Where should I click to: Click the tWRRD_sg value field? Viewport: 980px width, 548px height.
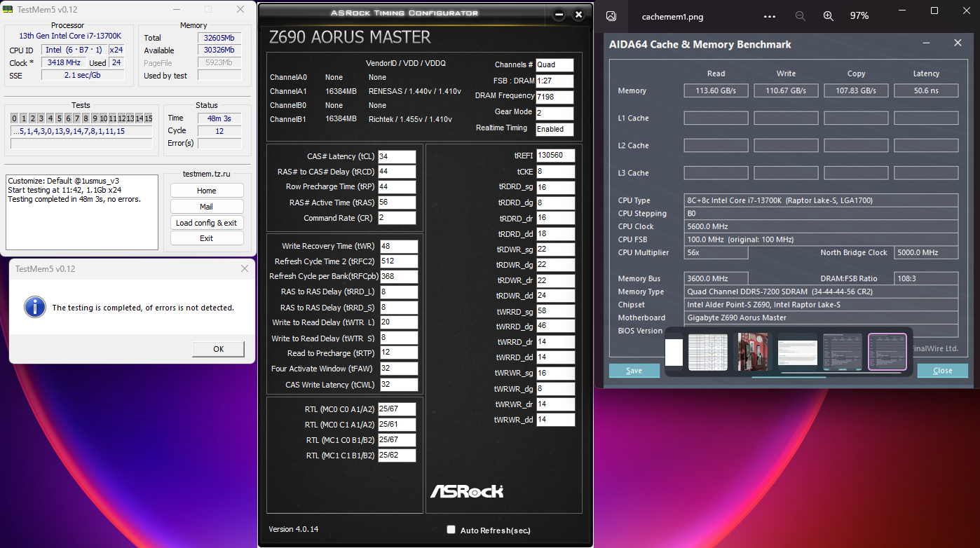pos(555,311)
